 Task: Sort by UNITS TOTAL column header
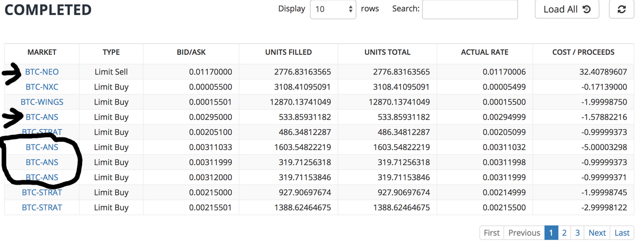pos(387,52)
